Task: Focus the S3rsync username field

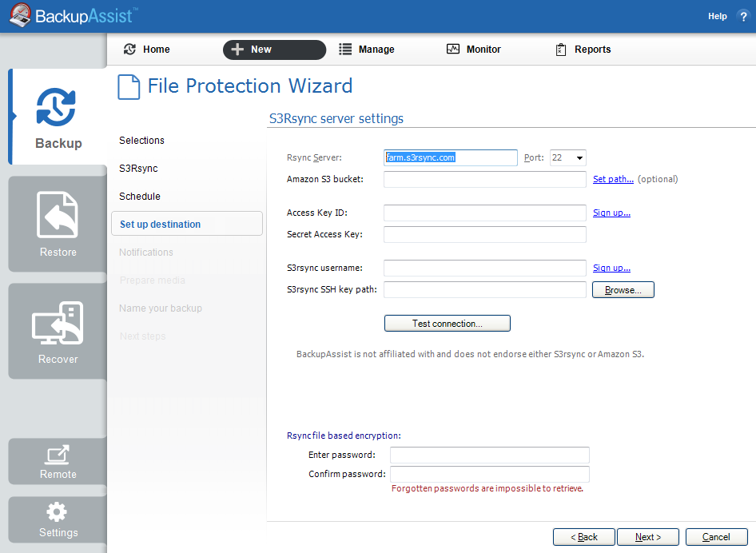Action: [485, 268]
